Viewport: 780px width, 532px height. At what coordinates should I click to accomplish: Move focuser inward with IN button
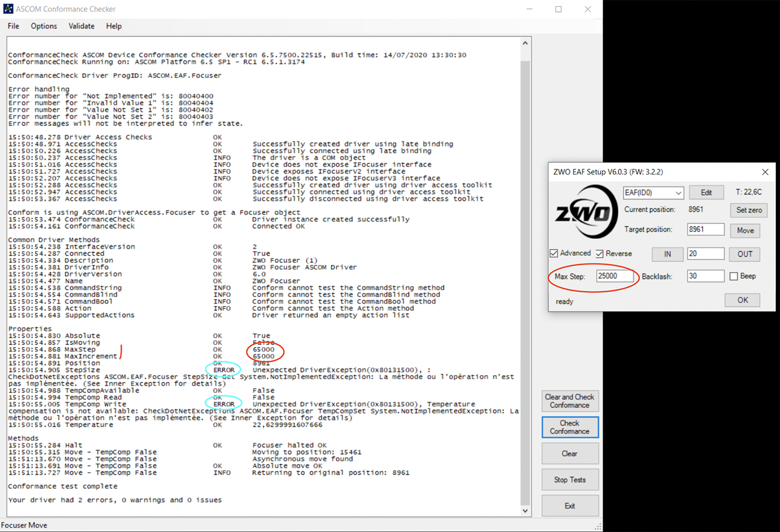pos(667,254)
